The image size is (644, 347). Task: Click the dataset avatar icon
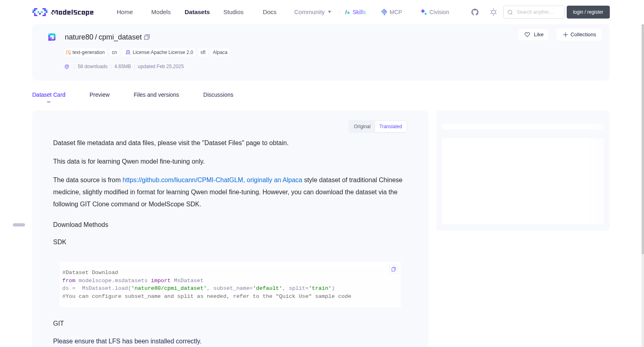click(x=52, y=37)
